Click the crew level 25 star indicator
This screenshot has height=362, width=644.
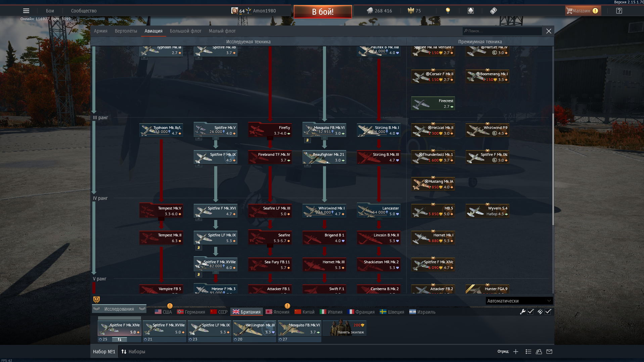(103, 340)
